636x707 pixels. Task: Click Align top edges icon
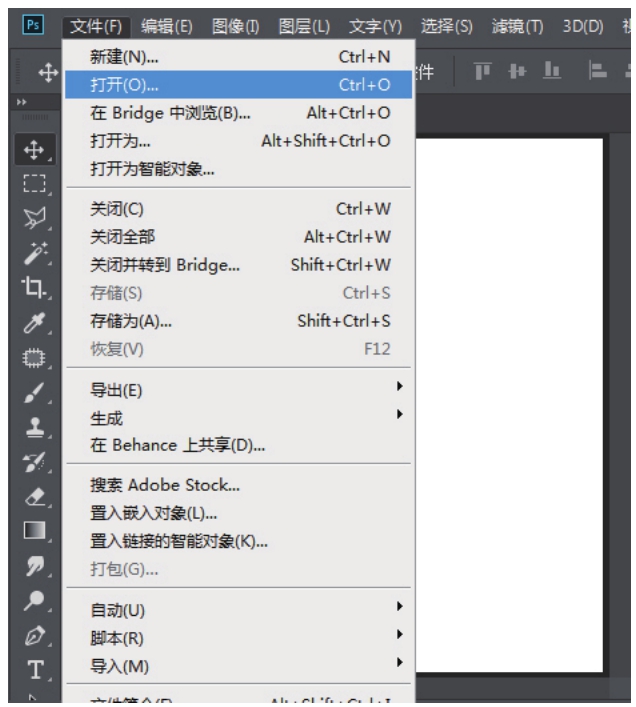(482, 71)
